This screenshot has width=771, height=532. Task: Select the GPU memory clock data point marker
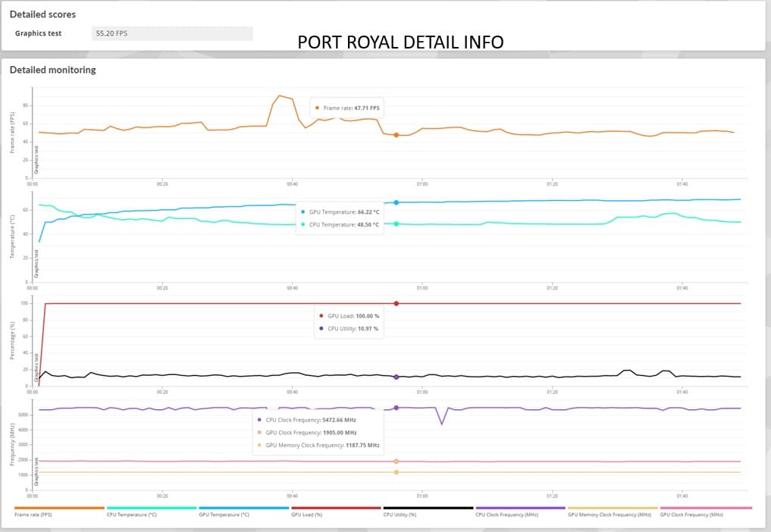pos(396,472)
